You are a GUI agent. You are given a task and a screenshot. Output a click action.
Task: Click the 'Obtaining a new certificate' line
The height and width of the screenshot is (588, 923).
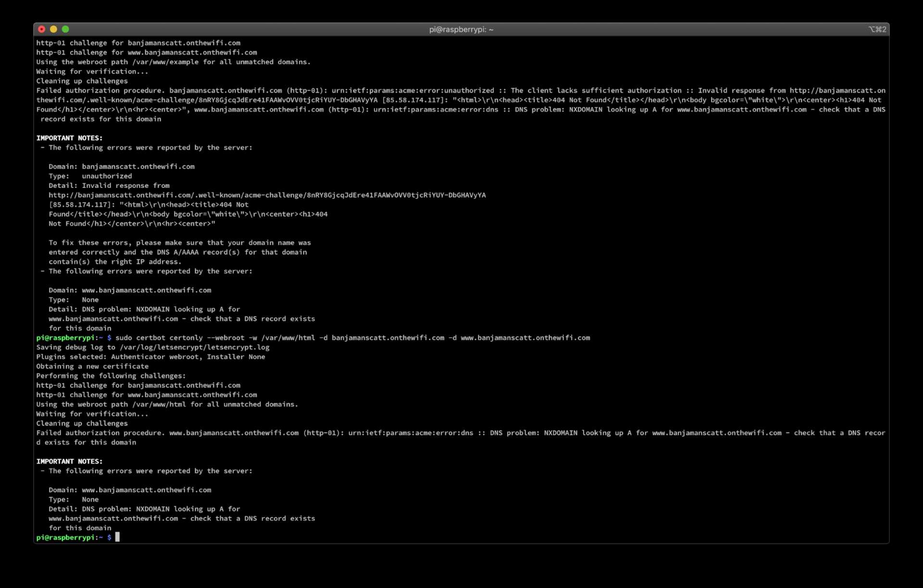pyautogui.click(x=92, y=367)
